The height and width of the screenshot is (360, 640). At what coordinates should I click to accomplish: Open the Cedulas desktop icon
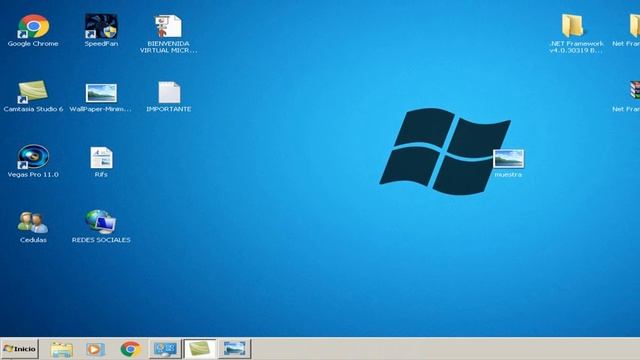(33, 223)
